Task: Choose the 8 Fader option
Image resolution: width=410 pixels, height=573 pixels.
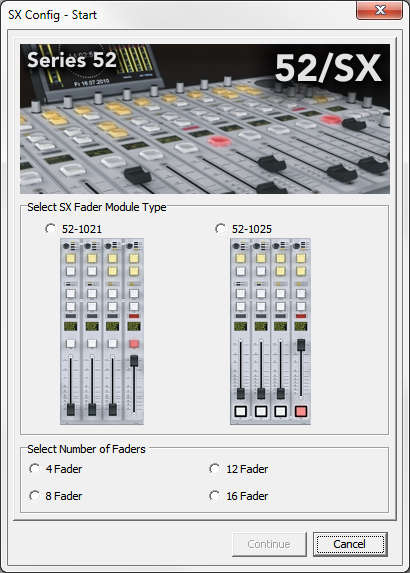Action: click(x=35, y=496)
